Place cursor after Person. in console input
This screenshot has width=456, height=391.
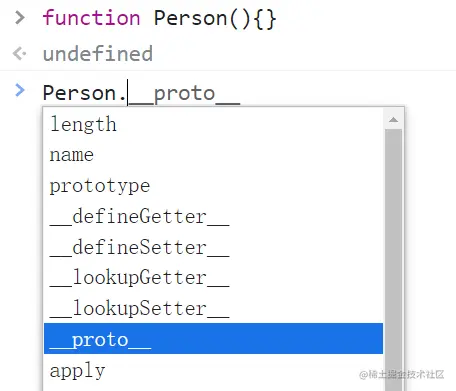click(128, 93)
